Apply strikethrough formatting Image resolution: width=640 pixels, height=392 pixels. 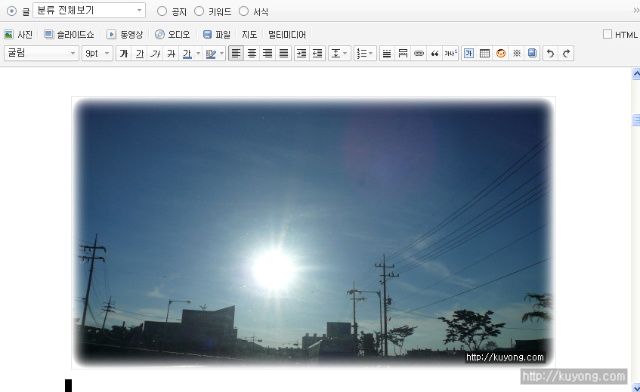point(171,53)
